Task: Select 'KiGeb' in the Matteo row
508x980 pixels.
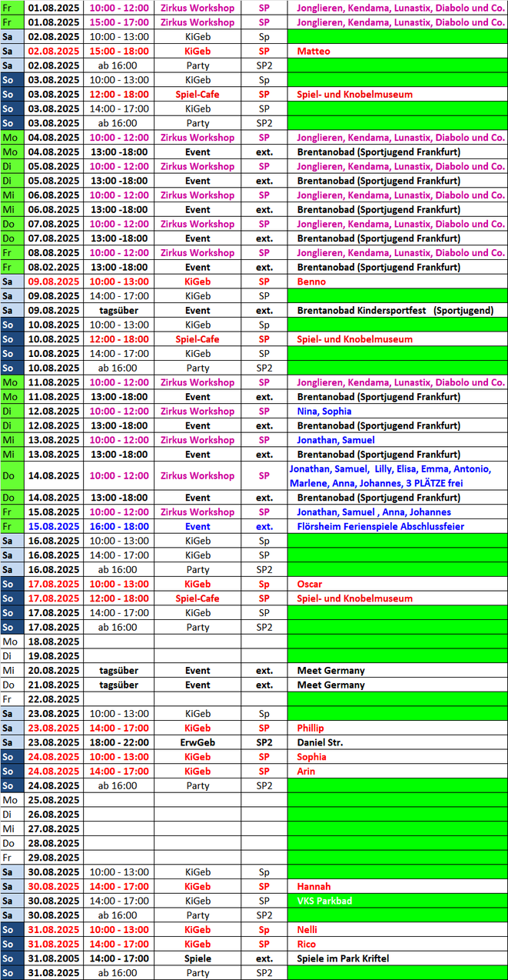Action: coord(198,51)
